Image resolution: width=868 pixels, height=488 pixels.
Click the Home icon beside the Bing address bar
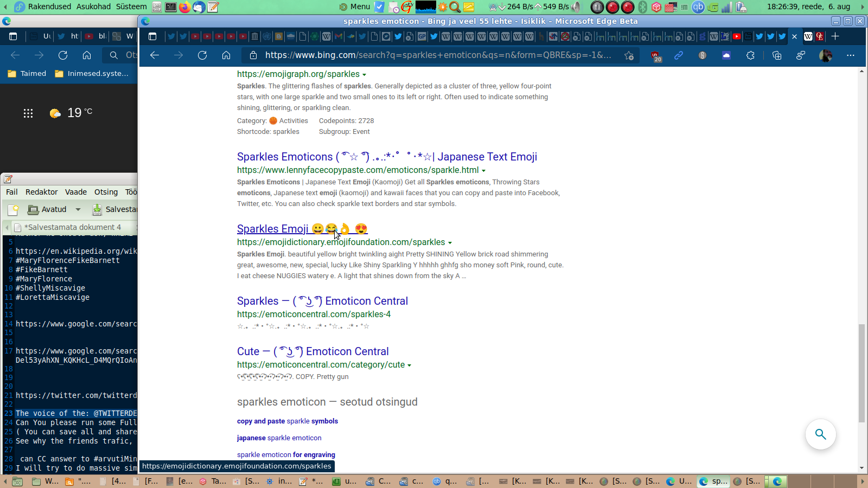pyautogui.click(x=226, y=55)
